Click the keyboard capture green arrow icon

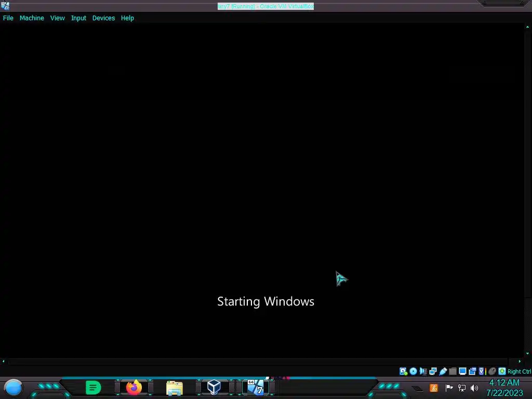pyautogui.click(x=502, y=371)
